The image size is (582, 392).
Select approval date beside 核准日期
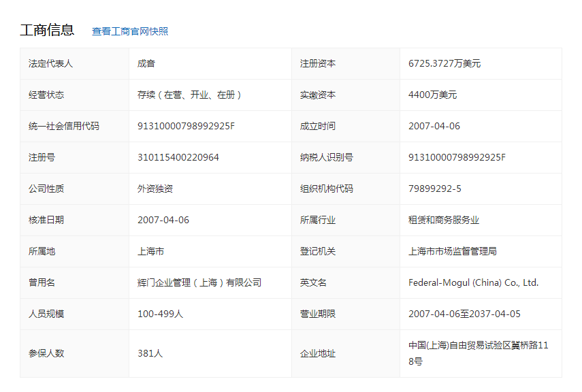(163, 220)
